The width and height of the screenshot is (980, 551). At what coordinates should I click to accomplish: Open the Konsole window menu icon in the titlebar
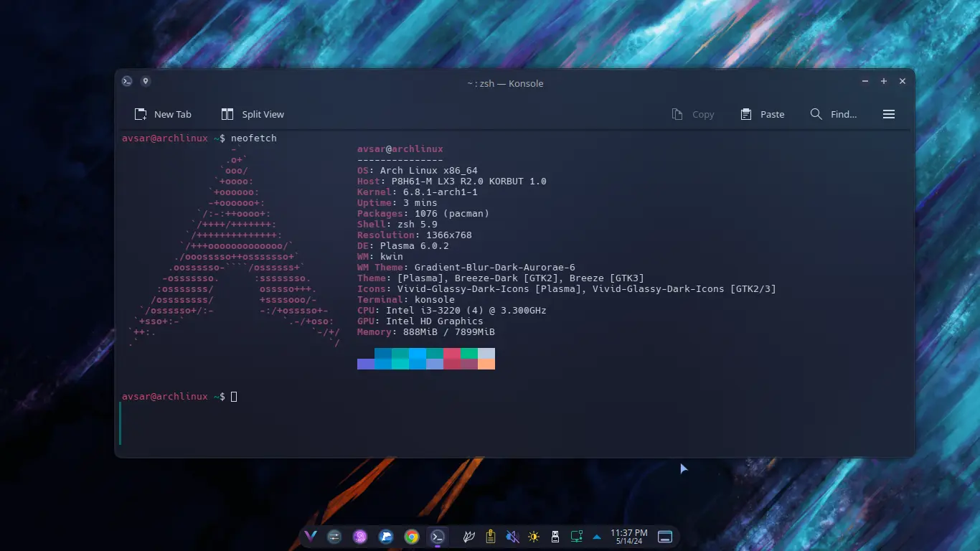click(x=127, y=81)
